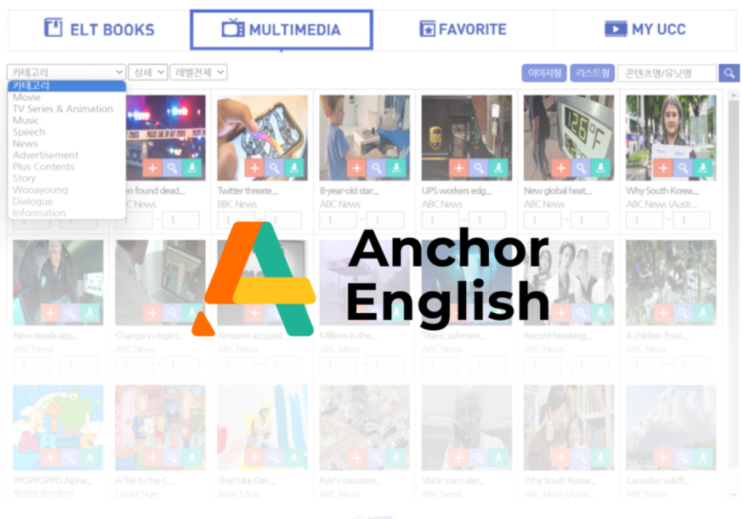The width and height of the screenshot is (743, 519).
Task: Add the 8-year-old star video
Action: tap(357, 168)
